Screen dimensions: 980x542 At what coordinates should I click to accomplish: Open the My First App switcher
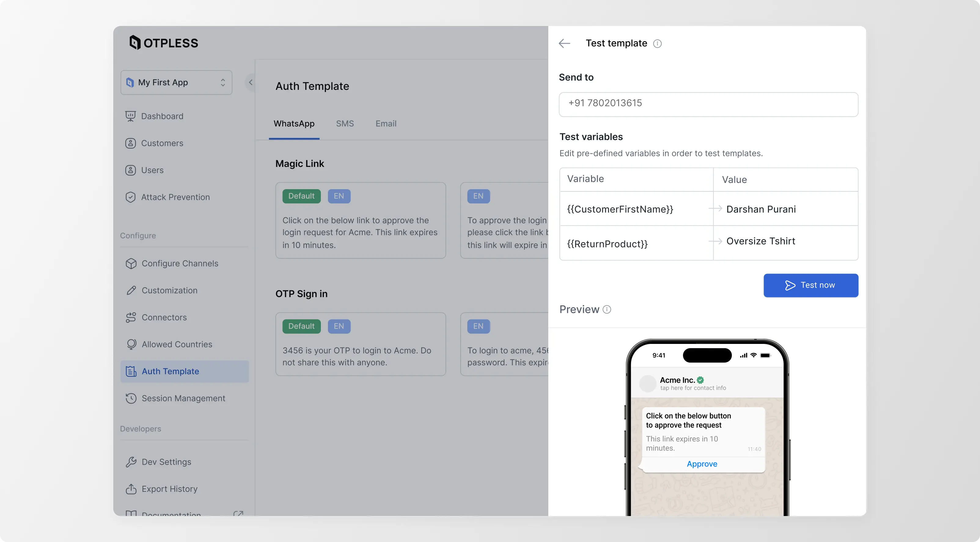176,82
